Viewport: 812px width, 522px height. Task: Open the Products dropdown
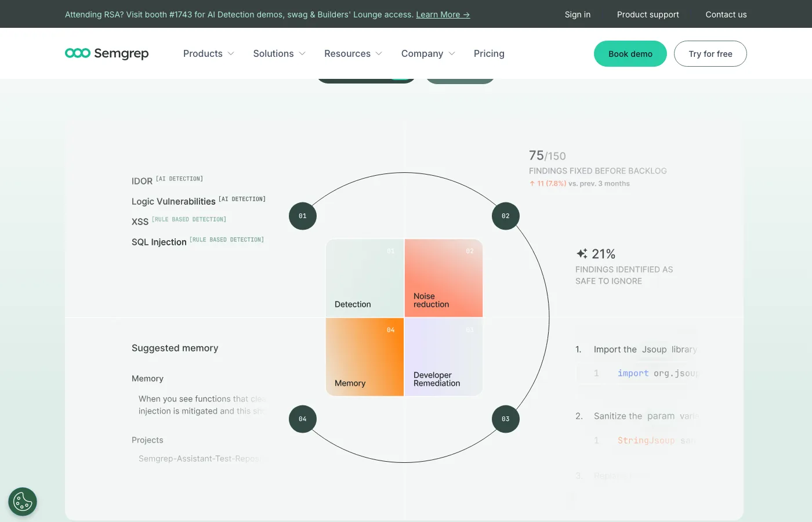coord(202,53)
